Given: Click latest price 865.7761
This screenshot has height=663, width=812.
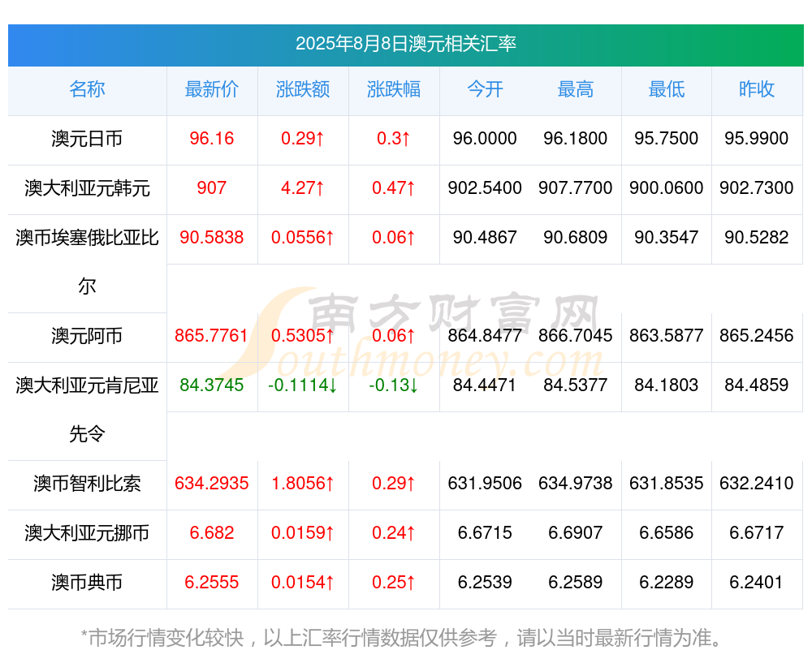Looking at the screenshot, I should [x=211, y=335].
